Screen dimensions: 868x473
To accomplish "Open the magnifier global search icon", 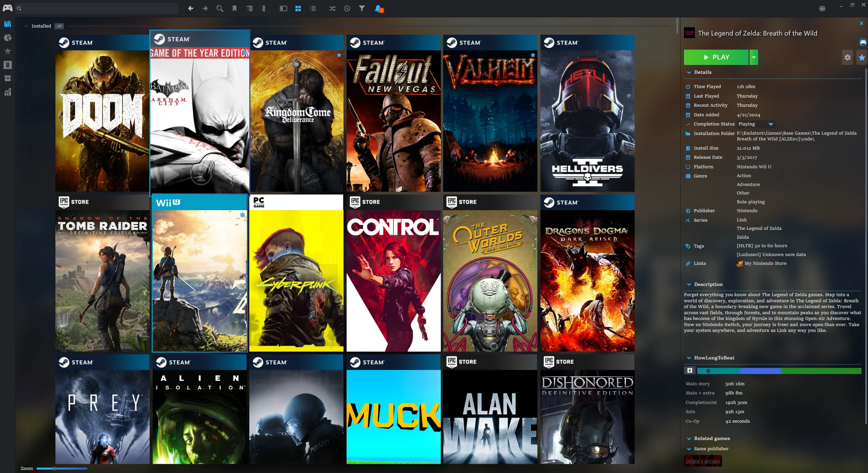I will [220, 9].
